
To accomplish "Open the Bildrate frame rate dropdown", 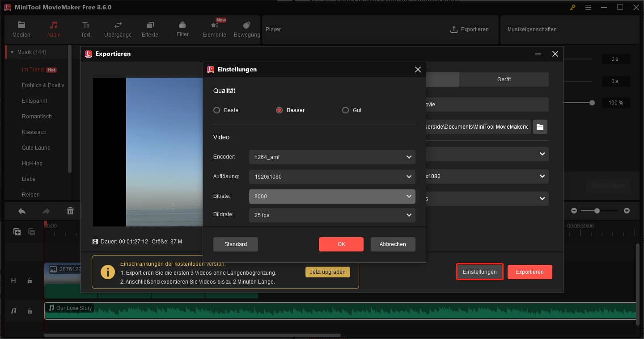I will point(408,215).
